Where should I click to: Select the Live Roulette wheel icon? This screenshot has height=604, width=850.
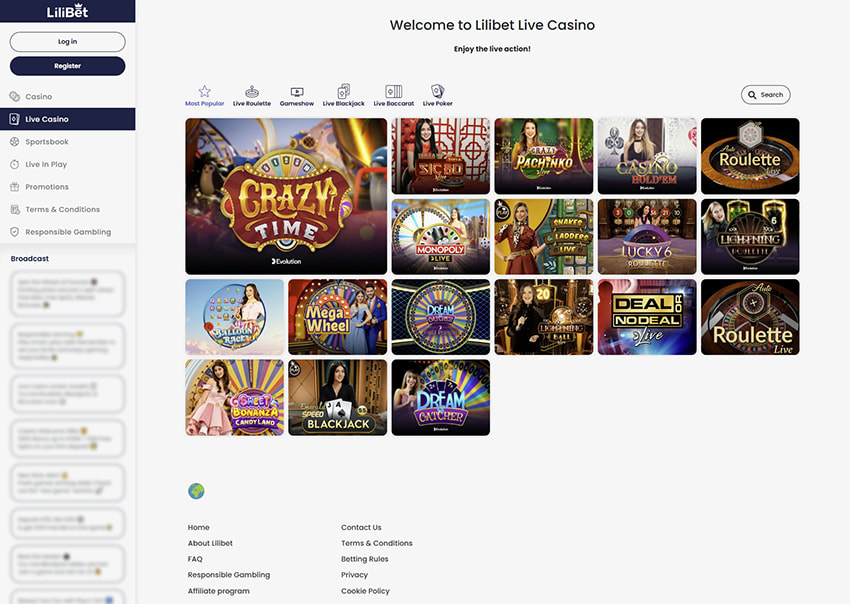click(252, 91)
